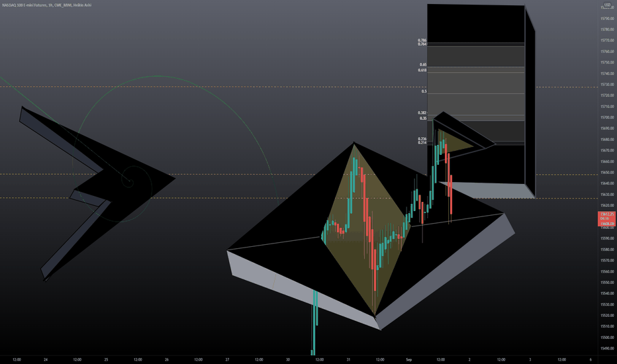
Task: Click the Sep label on time axis
Action: [x=409, y=359]
